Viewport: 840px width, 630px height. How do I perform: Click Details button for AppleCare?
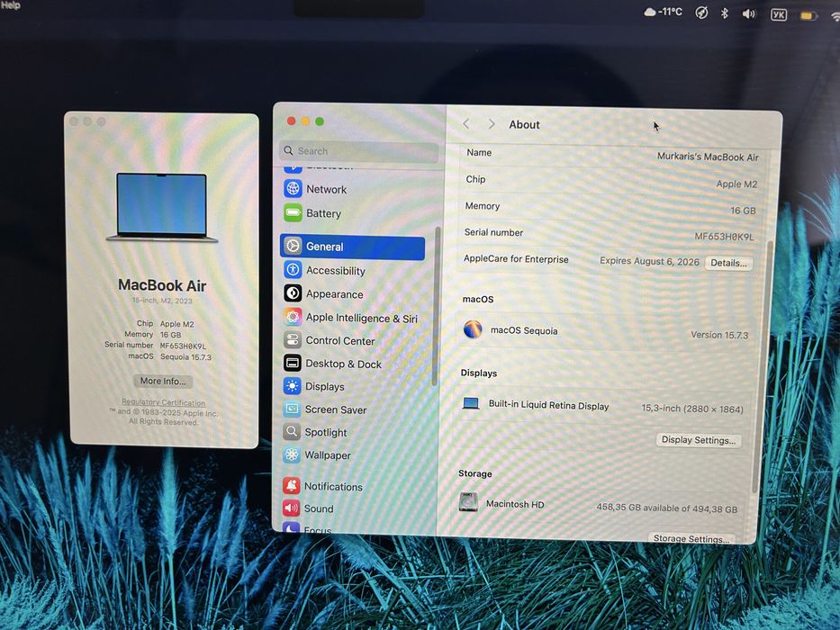point(728,263)
